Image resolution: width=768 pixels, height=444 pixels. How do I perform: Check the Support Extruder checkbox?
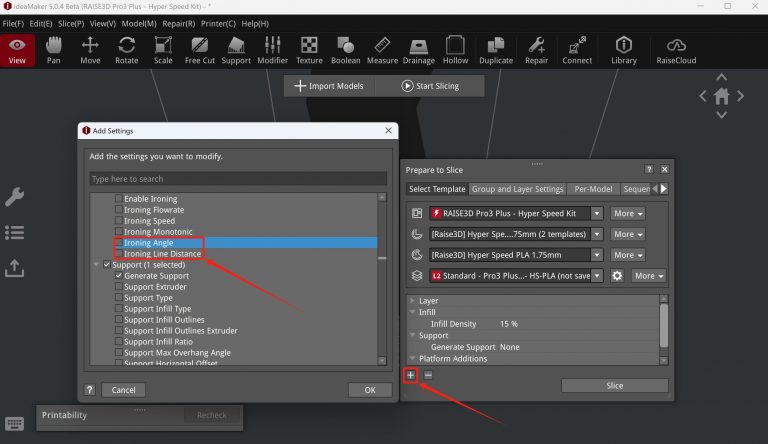(119, 286)
